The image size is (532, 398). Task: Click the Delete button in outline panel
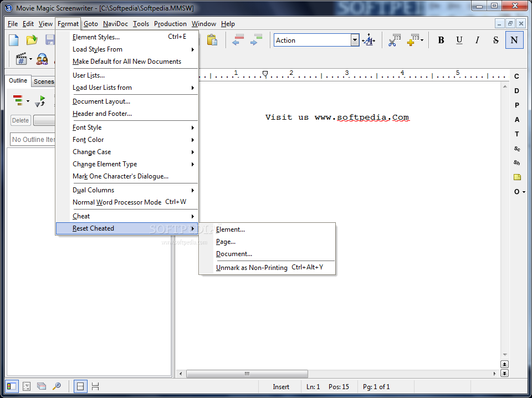point(21,120)
